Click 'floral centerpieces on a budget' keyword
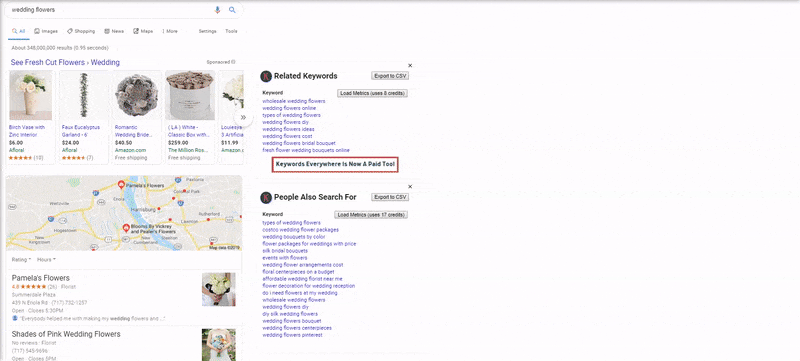The height and width of the screenshot is (361, 800). 299,272
